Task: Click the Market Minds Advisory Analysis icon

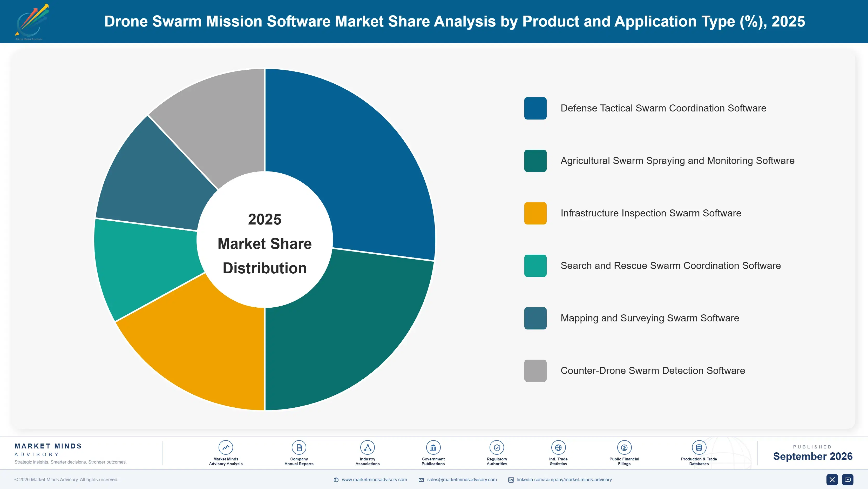Action: [226, 447]
